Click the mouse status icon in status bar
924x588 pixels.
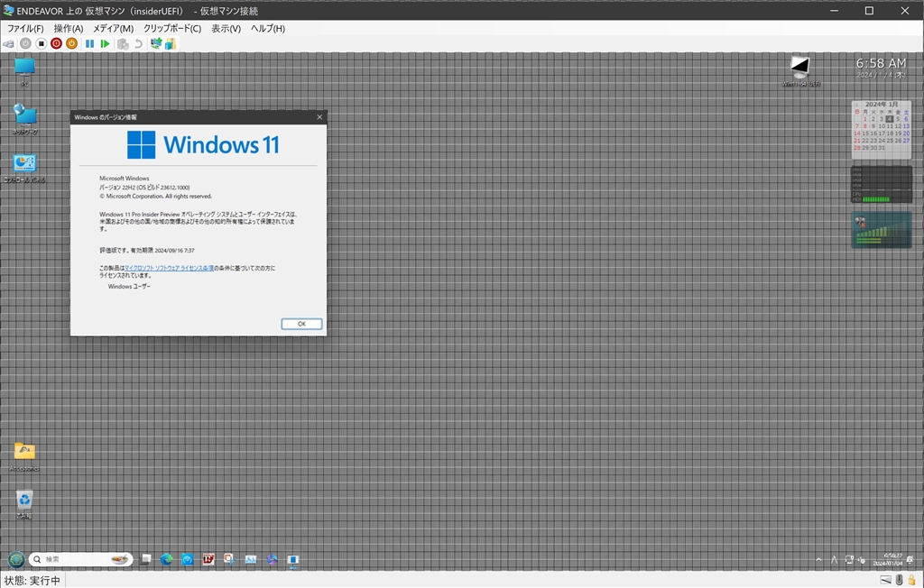pos(900,581)
